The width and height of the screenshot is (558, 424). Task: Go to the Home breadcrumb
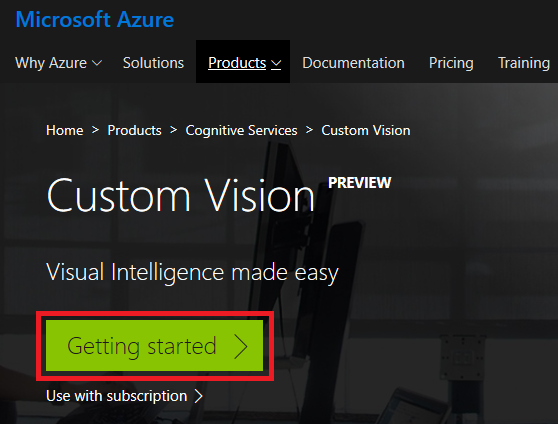click(x=65, y=130)
